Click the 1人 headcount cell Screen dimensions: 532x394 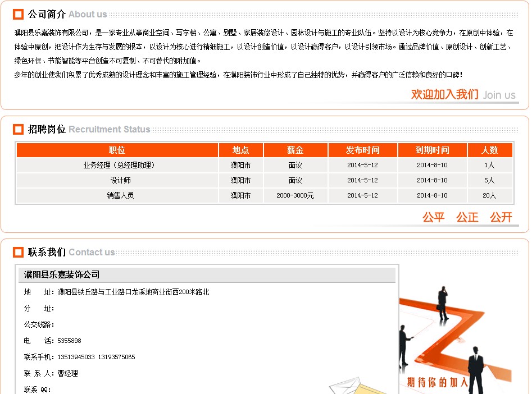point(489,165)
